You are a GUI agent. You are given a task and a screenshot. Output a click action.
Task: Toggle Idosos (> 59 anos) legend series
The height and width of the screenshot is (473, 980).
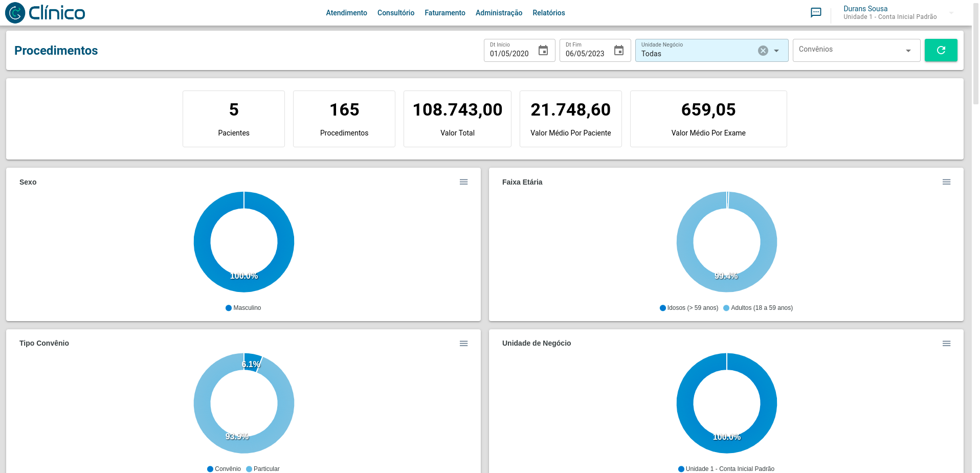(x=689, y=308)
